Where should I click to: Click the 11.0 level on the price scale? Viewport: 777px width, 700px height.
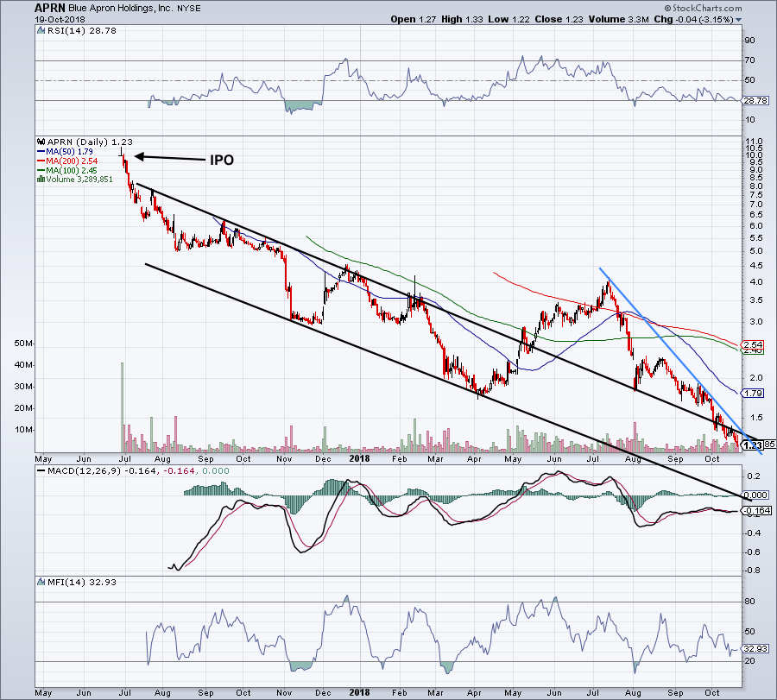(753, 142)
